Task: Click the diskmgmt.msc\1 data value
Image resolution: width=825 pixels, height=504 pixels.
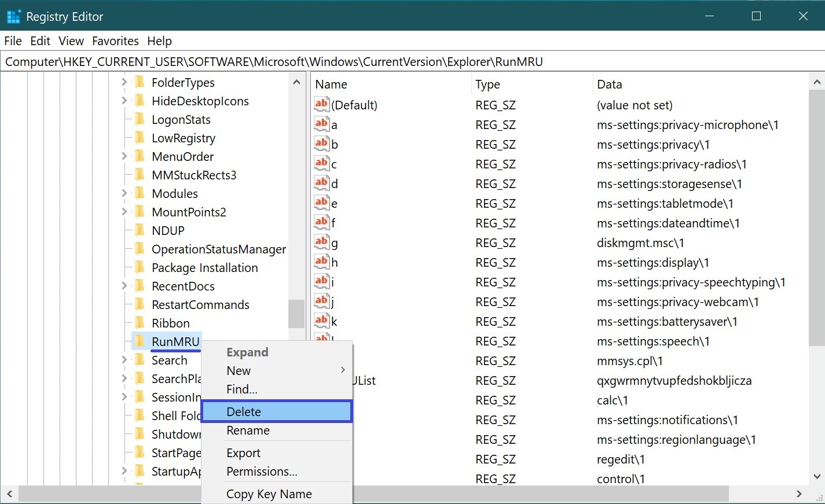Action: 640,243
